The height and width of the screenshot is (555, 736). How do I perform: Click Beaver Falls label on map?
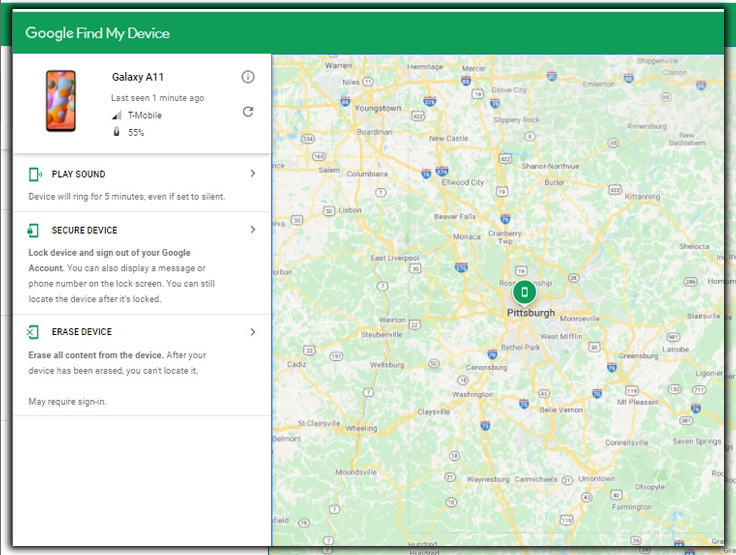[x=455, y=216]
